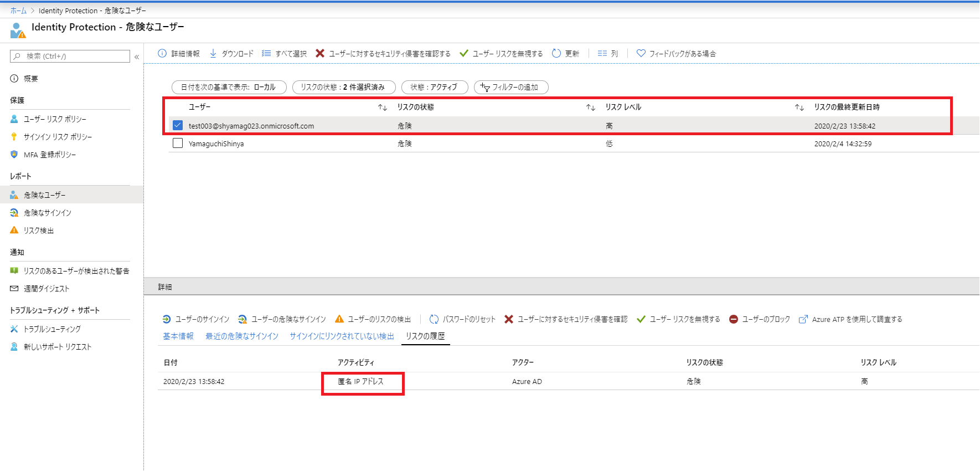Sort by リスクの状態 column arrows
980x471 pixels.
click(591, 107)
